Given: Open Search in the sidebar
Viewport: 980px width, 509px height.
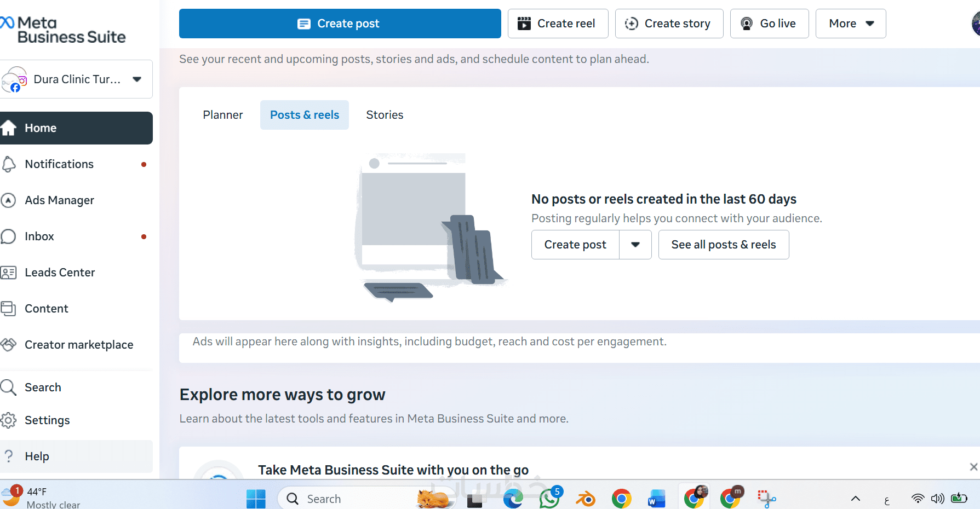Looking at the screenshot, I should [x=76, y=387].
